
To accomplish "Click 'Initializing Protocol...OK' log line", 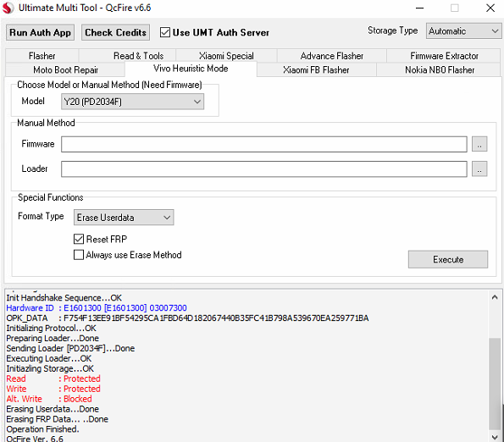I will coord(51,329).
